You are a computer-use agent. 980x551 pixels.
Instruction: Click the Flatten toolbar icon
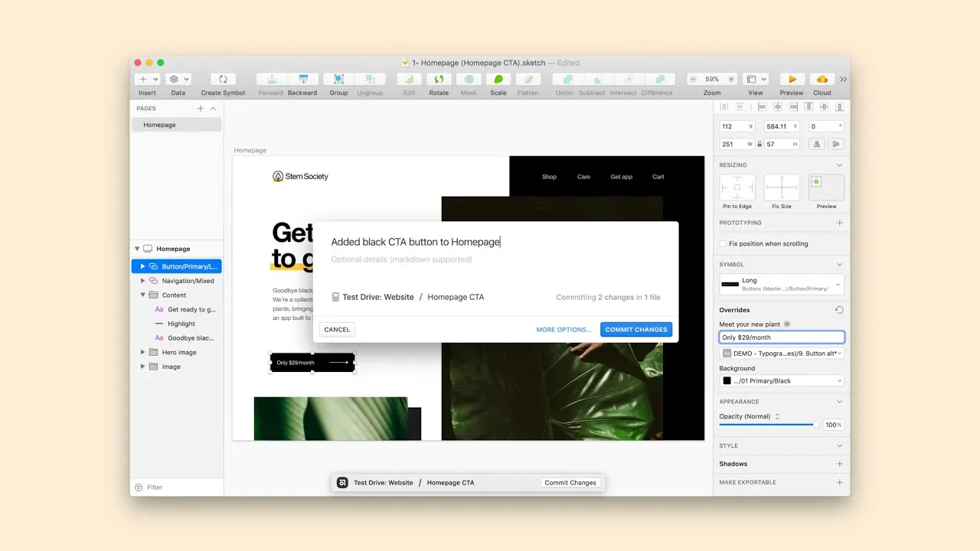528,79
